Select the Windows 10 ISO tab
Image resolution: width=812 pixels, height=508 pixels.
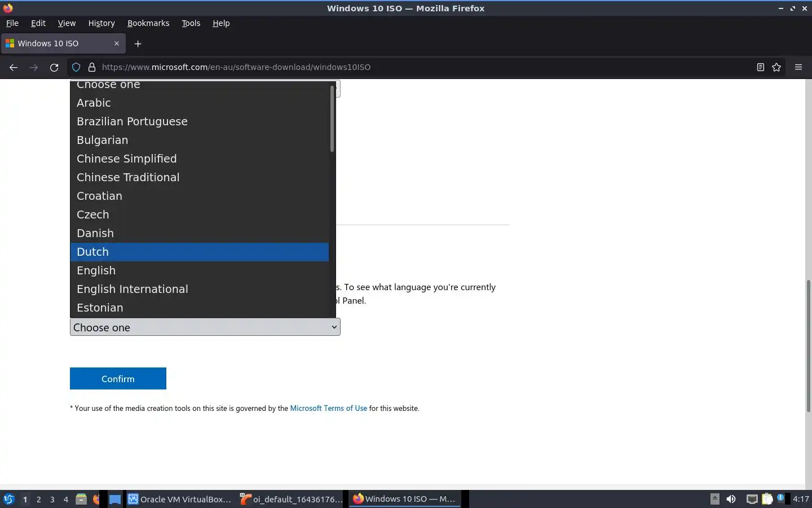coord(62,43)
